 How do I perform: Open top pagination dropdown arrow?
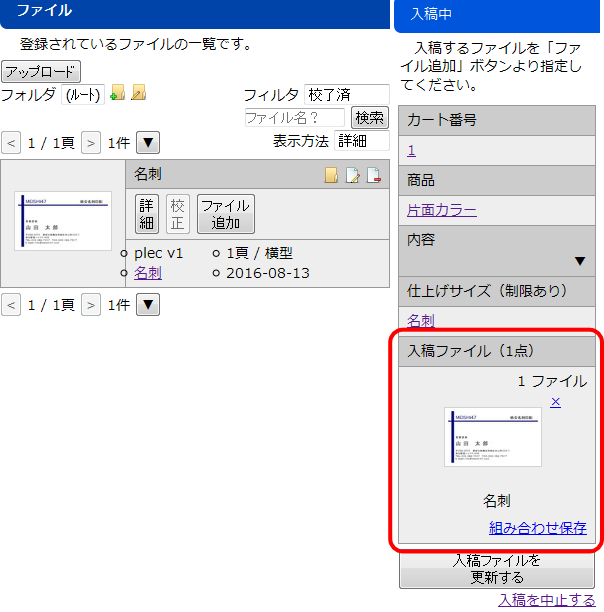(147, 143)
